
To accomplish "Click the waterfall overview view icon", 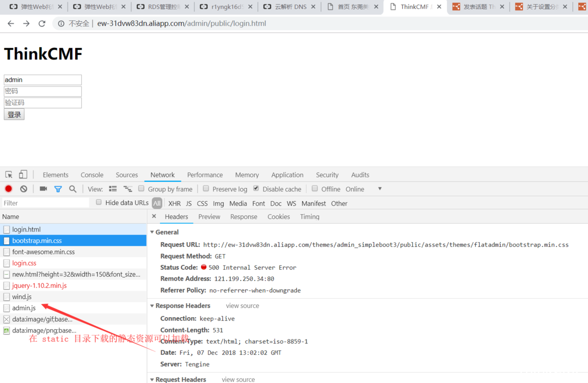I will click(x=128, y=189).
